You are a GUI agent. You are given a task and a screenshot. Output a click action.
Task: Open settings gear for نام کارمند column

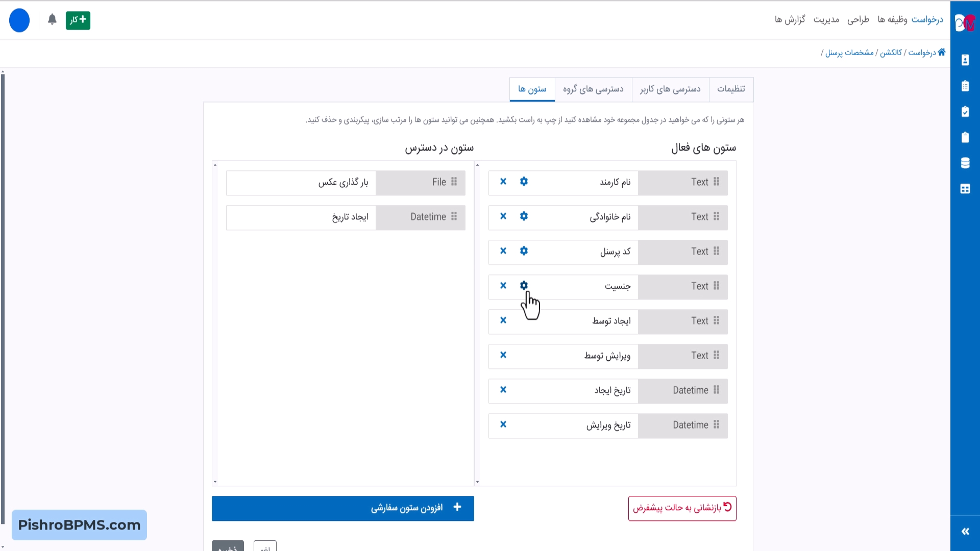524,182
